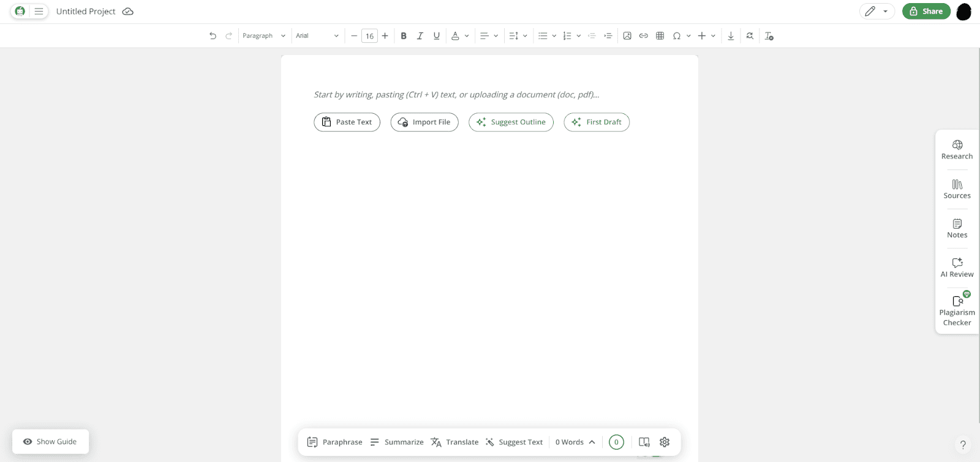Open the Sources side panel
Viewport: 980px width, 462px height.
point(957,189)
